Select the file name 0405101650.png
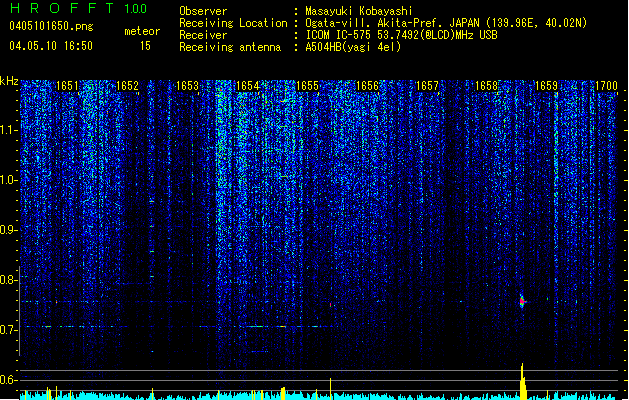The height and width of the screenshot is (400, 629). tap(51, 26)
